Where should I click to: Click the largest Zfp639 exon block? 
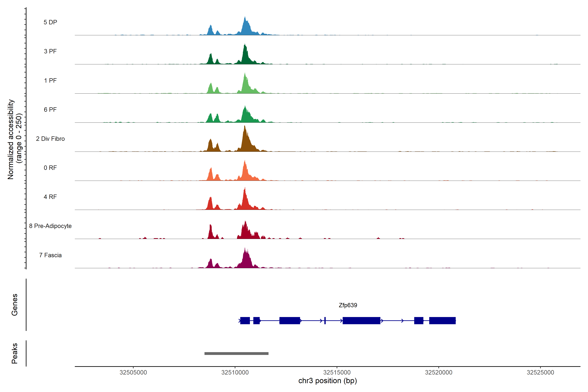pos(361,320)
